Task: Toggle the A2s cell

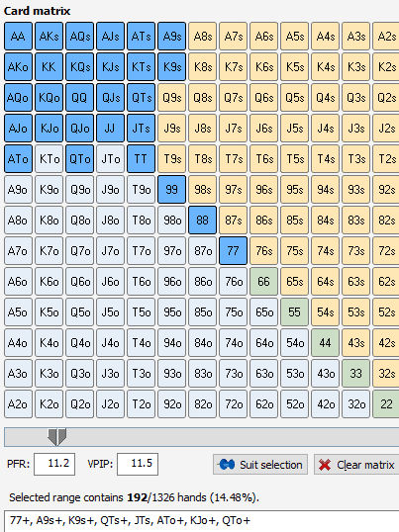Action: pos(386,36)
